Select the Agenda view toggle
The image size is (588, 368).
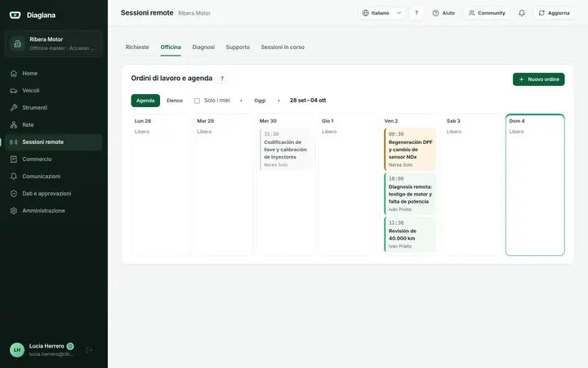point(145,101)
